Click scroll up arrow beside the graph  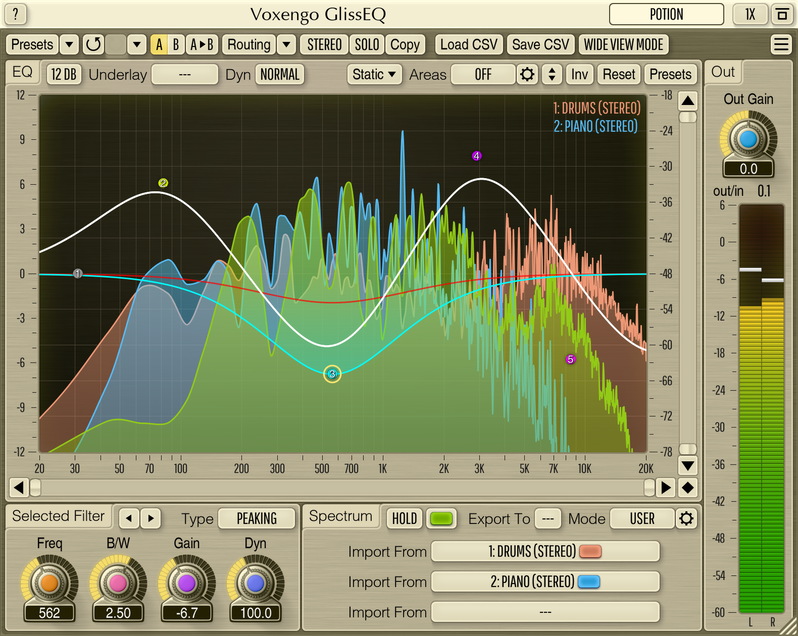[x=688, y=101]
